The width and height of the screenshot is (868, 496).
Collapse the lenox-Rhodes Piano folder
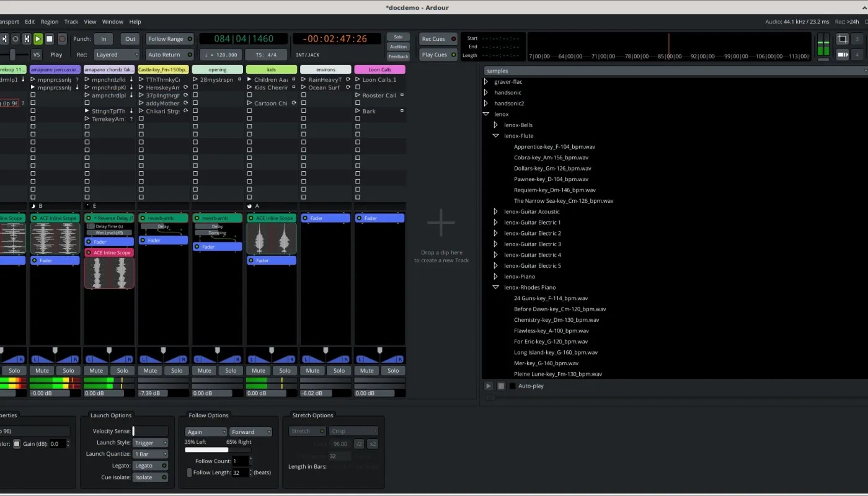[496, 287]
